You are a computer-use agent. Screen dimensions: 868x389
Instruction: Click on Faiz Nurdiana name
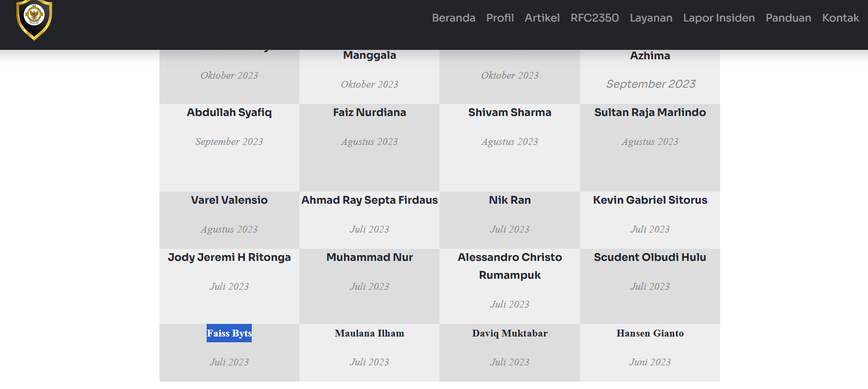coord(369,112)
